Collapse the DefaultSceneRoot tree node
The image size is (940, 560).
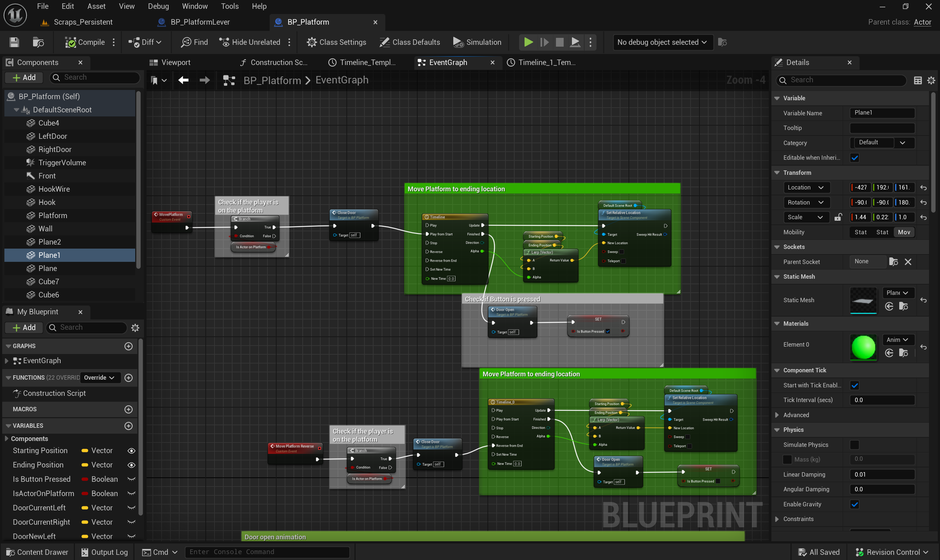coord(16,110)
